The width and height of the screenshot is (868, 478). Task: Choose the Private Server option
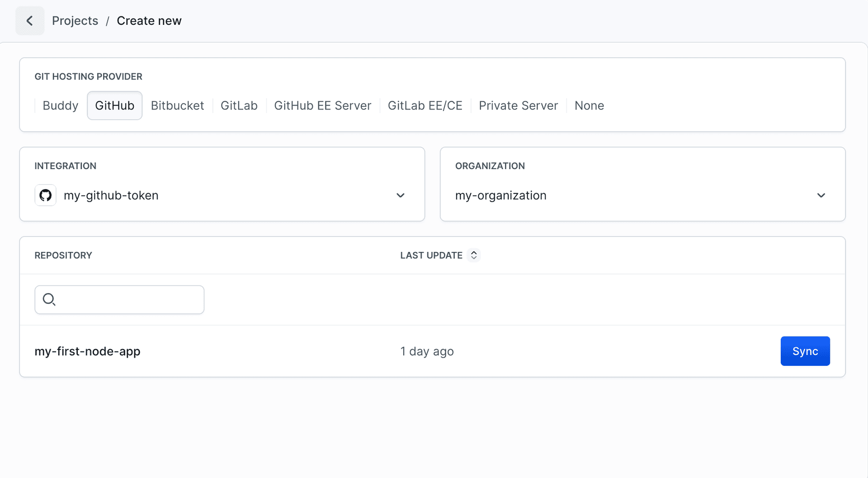(x=518, y=105)
